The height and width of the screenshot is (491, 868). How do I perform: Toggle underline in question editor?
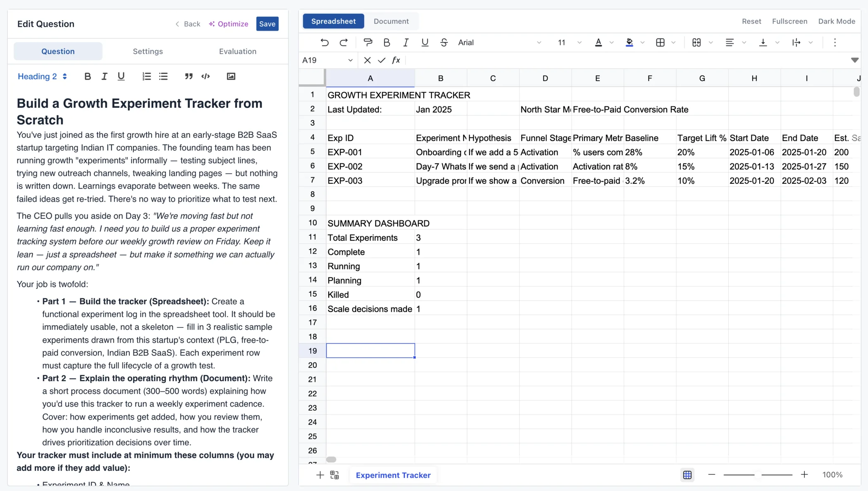click(121, 76)
